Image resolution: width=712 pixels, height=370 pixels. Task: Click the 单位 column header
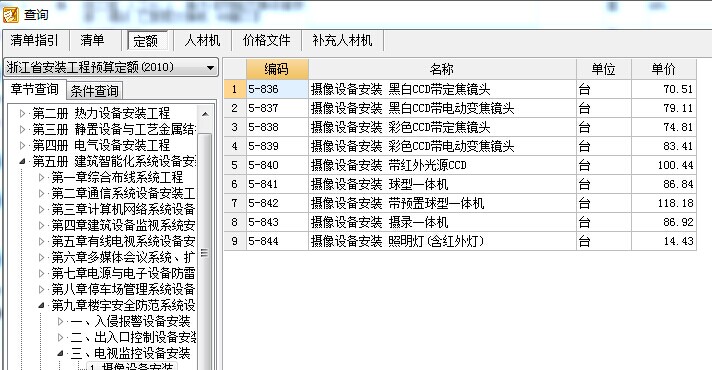click(x=603, y=69)
